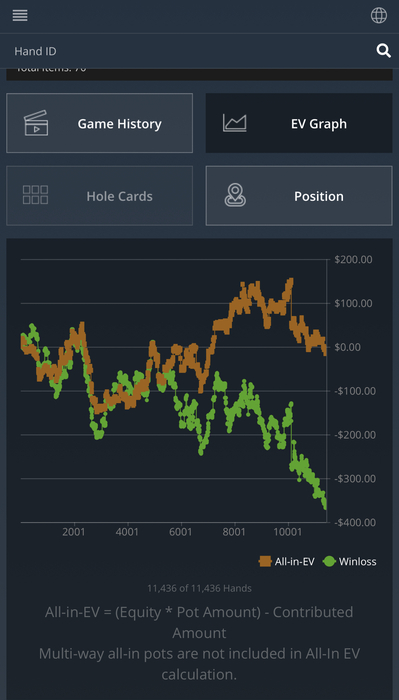Toggle the green Winloss legend marker
The height and width of the screenshot is (700, 399).
pyautogui.click(x=329, y=561)
